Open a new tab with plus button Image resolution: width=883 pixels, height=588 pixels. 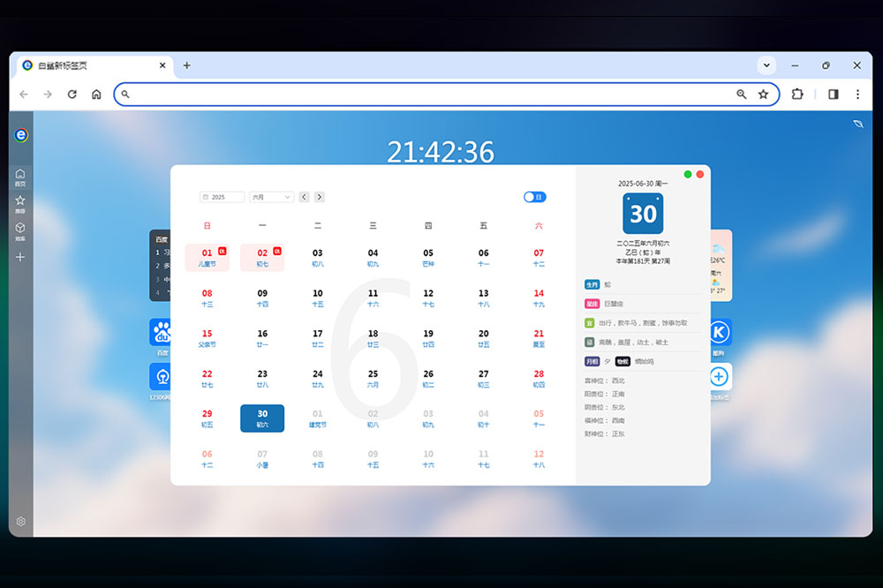click(x=186, y=65)
